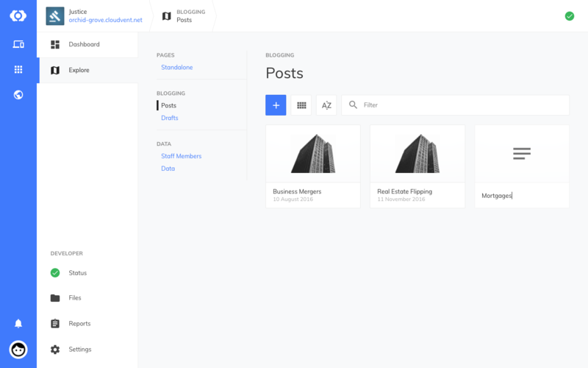Screen dimensions: 588x368
Task: Sort posts alphabetically with AZ icon
Action: (326, 105)
